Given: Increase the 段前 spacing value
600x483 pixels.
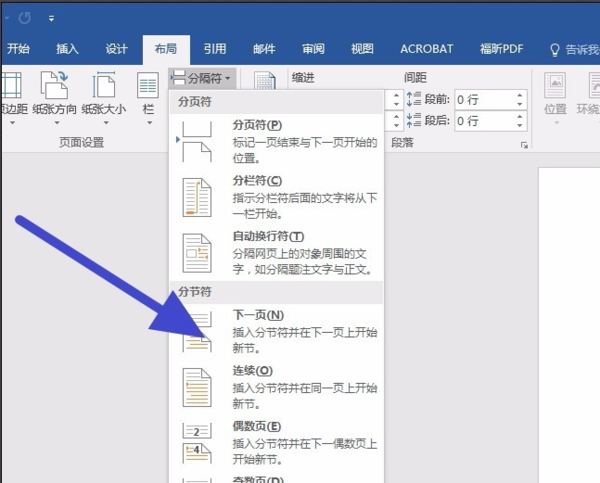Looking at the screenshot, I should click(520, 95).
